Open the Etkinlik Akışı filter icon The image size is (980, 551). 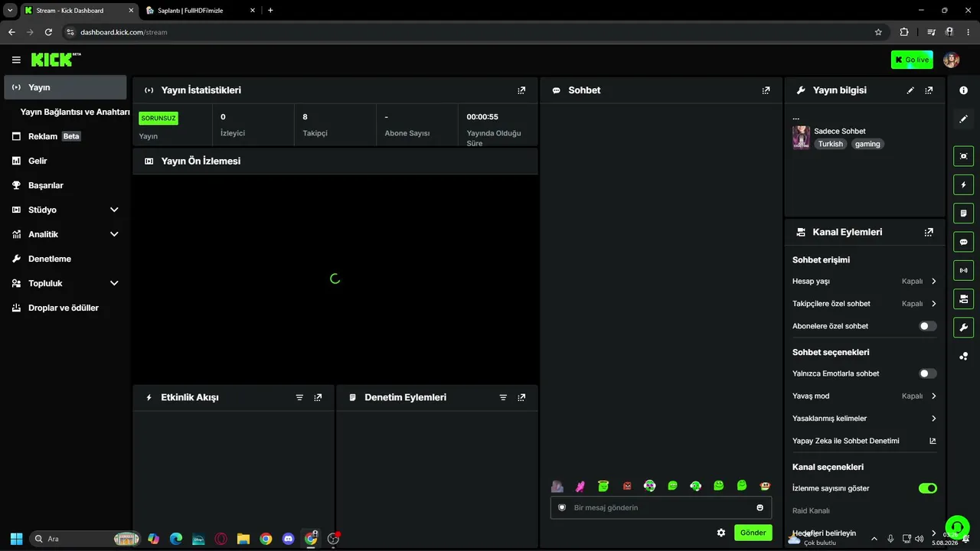tap(299, 397)
